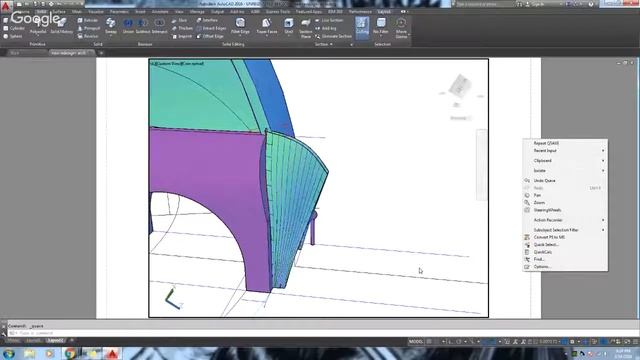Select the Imprint tool

coord(182,36)
